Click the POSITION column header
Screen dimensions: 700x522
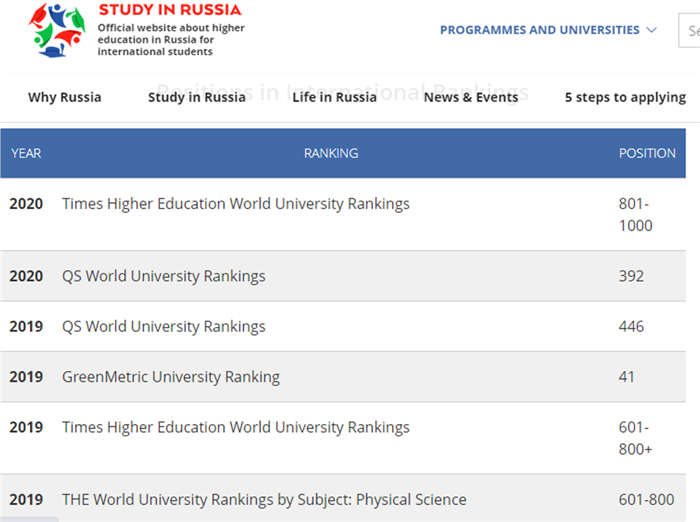(x=647, y=153)
